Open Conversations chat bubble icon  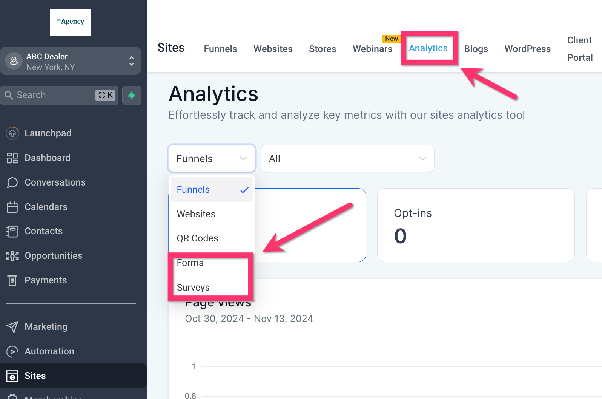pyautogui.click(x=12, y=182)
